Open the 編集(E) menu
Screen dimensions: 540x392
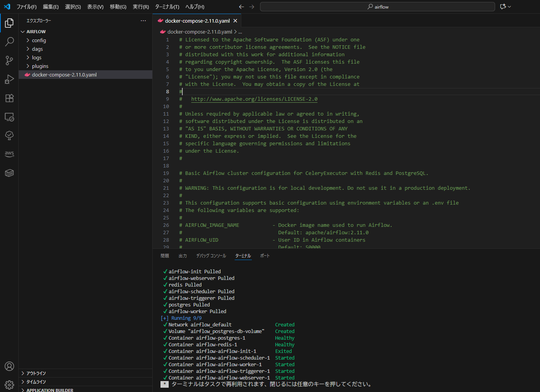click(51, 7)
